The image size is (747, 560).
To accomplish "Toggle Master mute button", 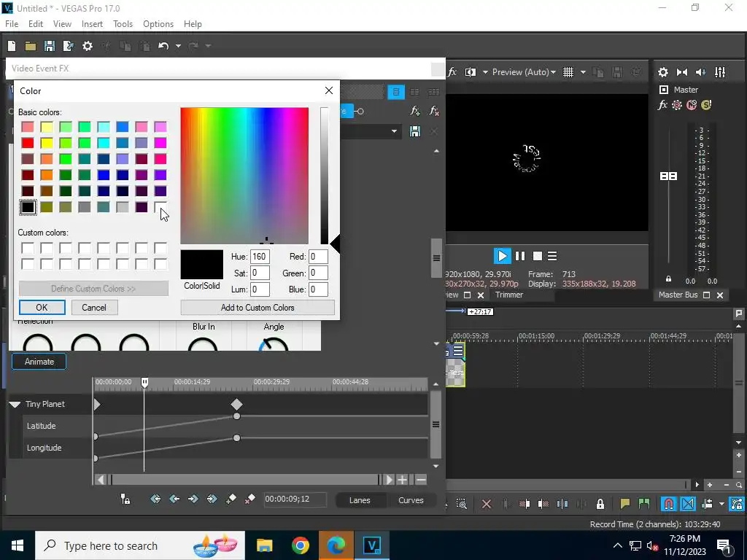I will (692, 105).
